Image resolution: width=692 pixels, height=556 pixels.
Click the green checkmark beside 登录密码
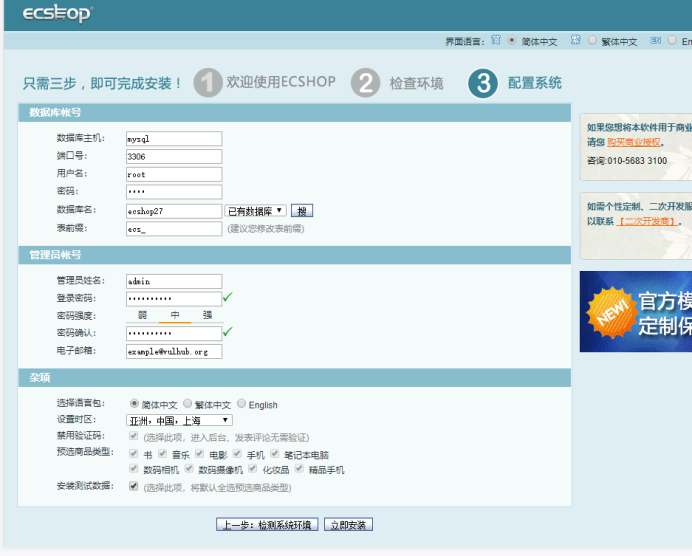228,297
